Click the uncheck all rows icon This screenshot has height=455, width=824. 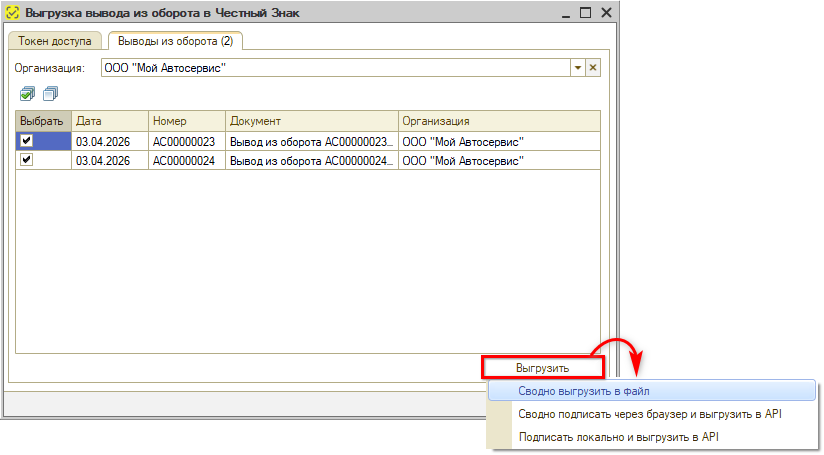(50, 93)
